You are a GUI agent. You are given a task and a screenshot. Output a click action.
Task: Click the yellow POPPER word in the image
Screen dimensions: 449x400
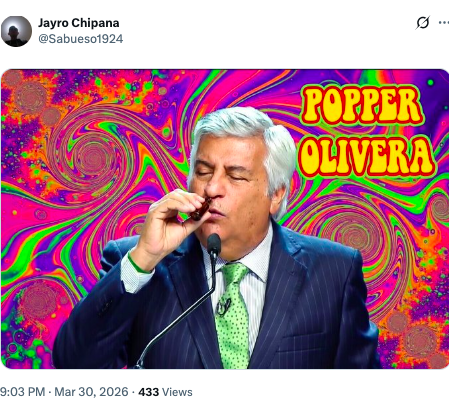(362, 106)
